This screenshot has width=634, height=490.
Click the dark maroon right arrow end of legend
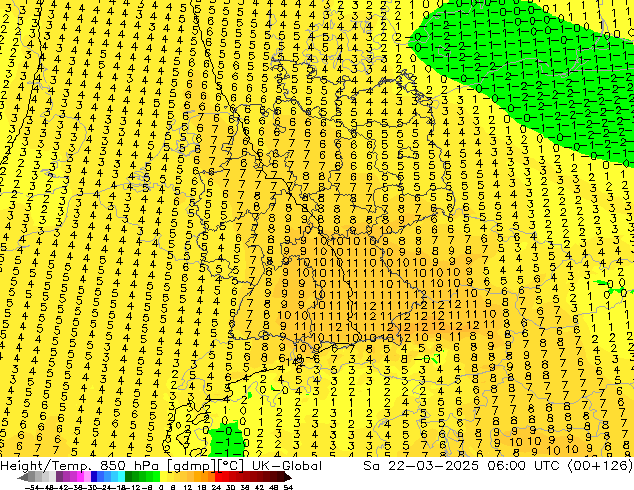point(288,477)
